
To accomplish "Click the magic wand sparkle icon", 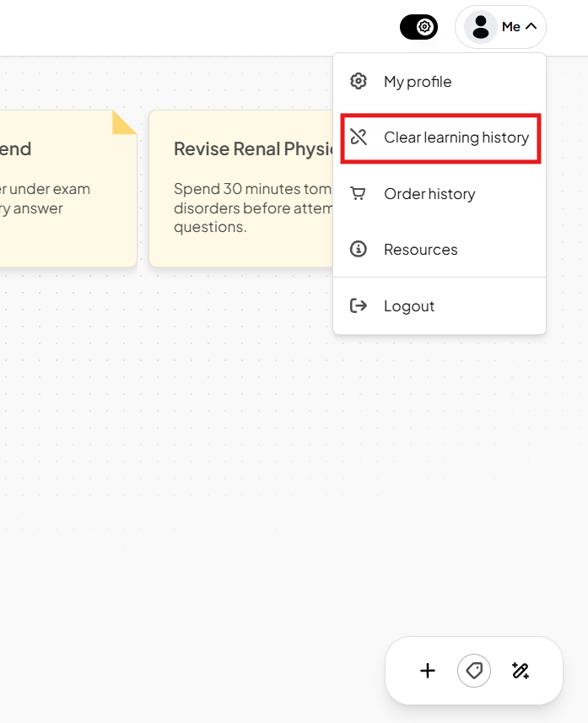I will [x=521, y=671].
